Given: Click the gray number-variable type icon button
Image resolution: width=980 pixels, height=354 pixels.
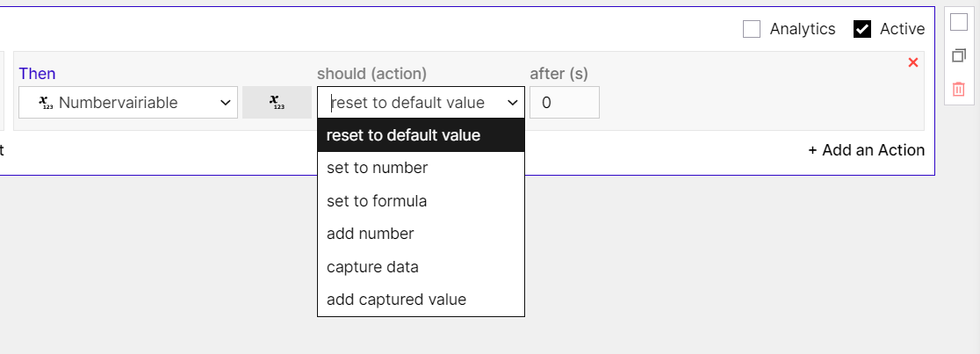Looking at the screenshot, I should (277, 102).
